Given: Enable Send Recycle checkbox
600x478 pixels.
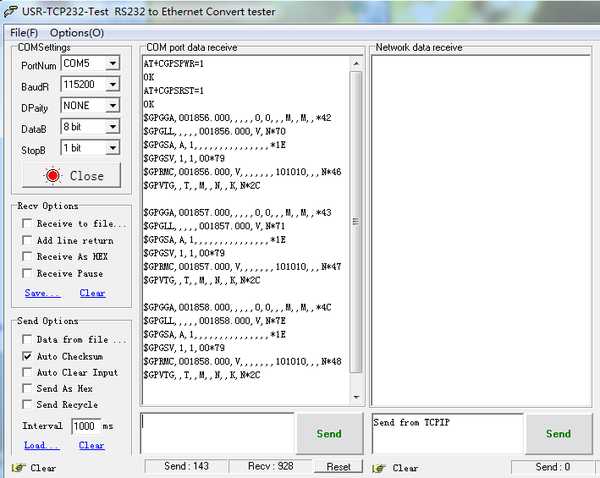Looking at the screenshot, I should [27, 405].
